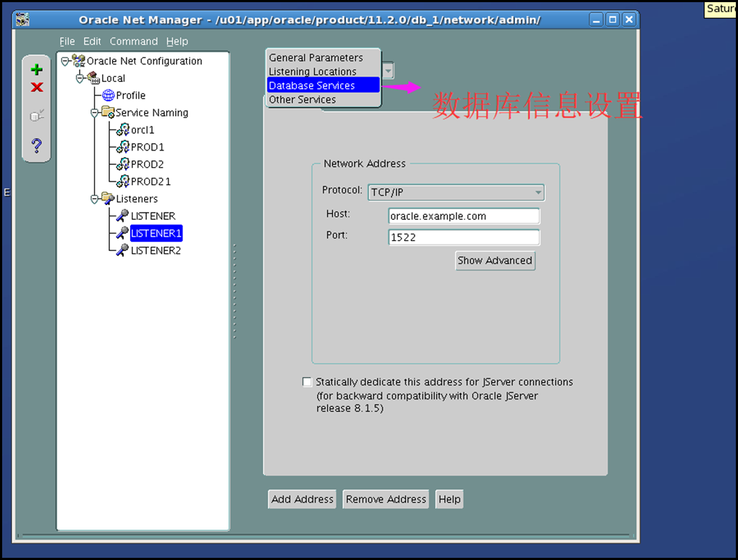The height and width of the screenshot is (560, 738).
Task: Select PROD21 in the tree
Action: (150, 181)
